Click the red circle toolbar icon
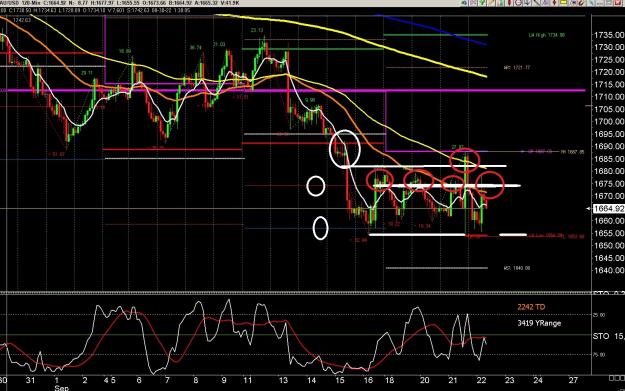 click(518, 2)
